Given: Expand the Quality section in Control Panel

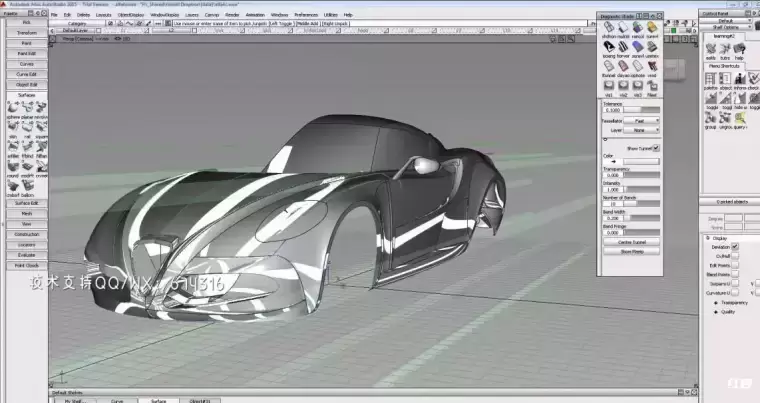Looking at the screenshot, I should point(716,312).
